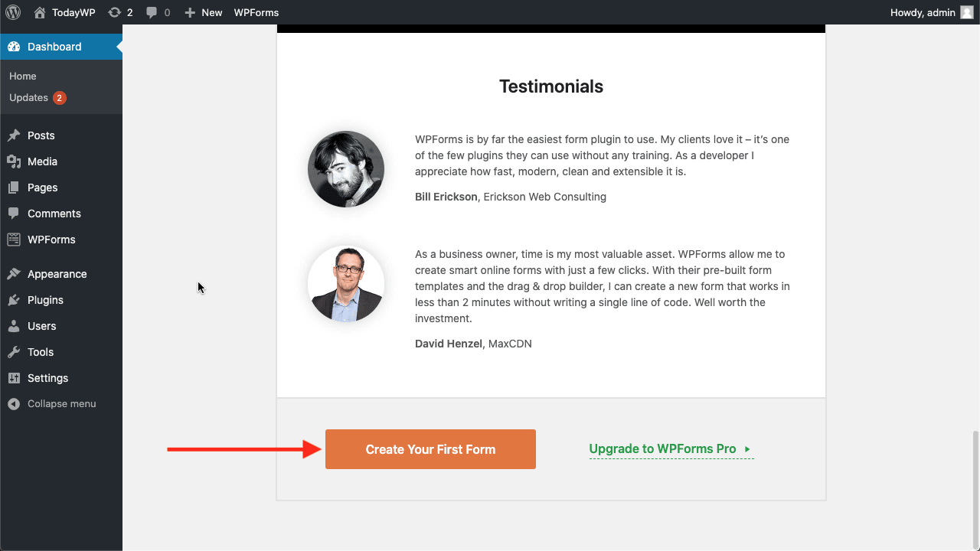Click Collapse menu text
Image resolution: width=980 pixels, height=551 pixels.
[x=62, y=404]
